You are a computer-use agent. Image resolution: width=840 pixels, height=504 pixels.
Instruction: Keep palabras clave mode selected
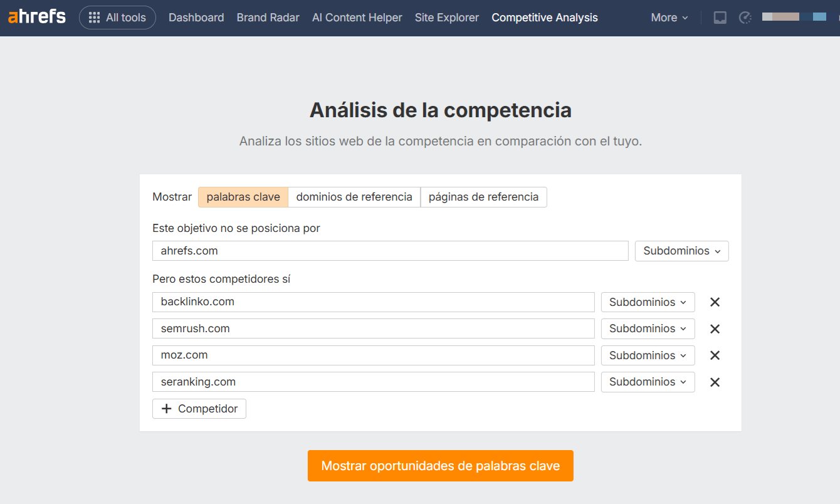[243, 197]
